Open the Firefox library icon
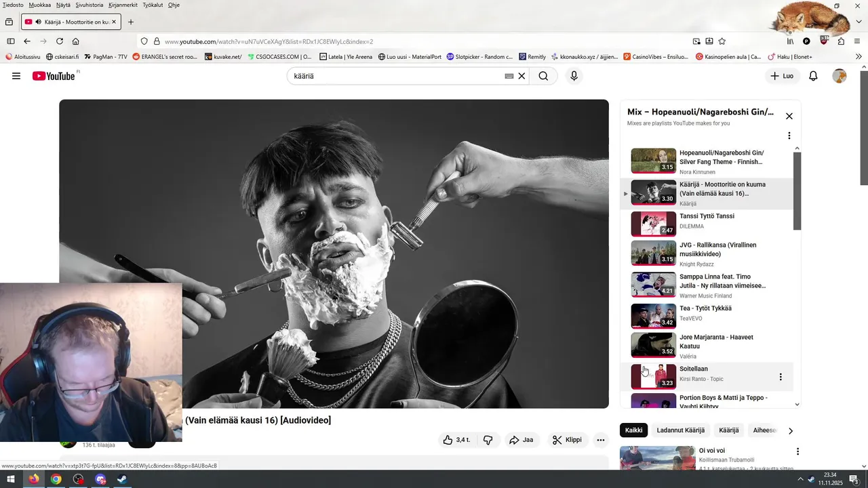Screen dimensions: 868x488 790,41
